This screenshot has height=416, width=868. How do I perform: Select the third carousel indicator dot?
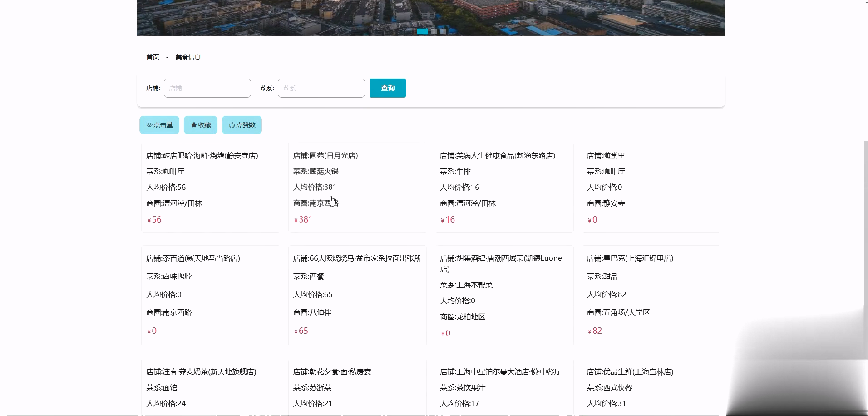pos(443,31)
